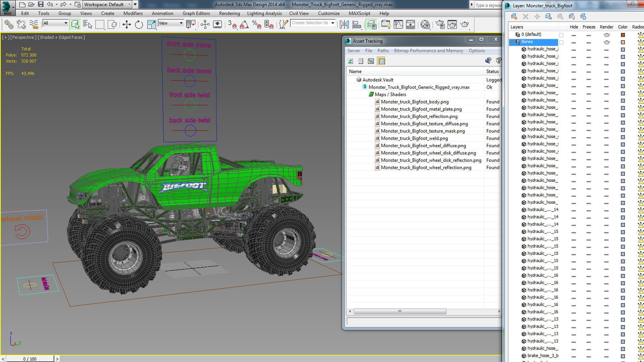This screenshot has height=362, width=644.
Task: Activate the Select Object tool
Action: (75, 24)
